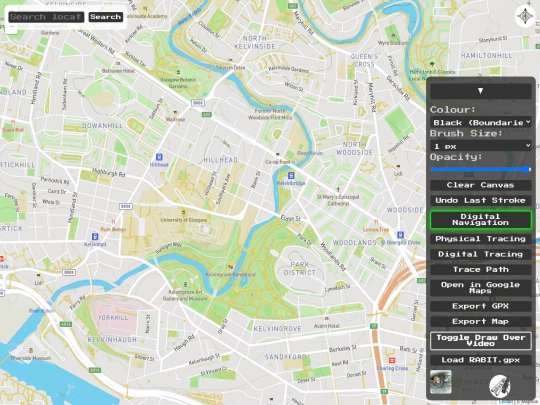The width and height of the screenshot is (540, 405).
Task: Click the YORKHILL area label
Action: (113, 318)
